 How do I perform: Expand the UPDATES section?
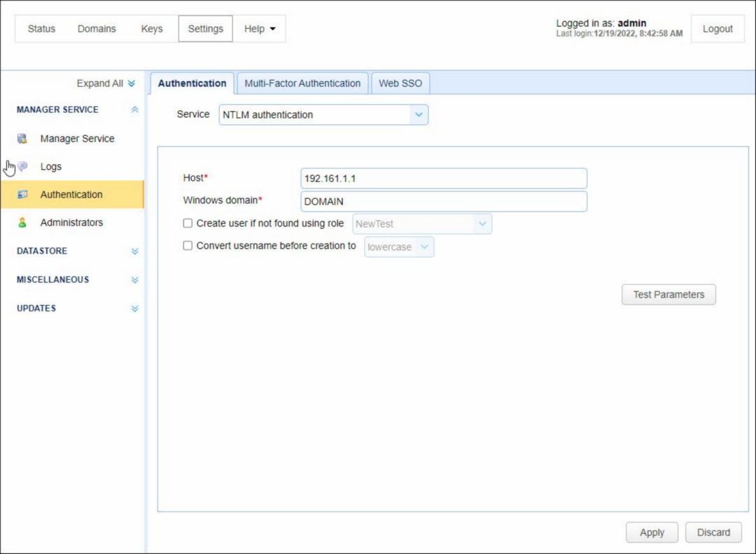(x=134, y=309)
